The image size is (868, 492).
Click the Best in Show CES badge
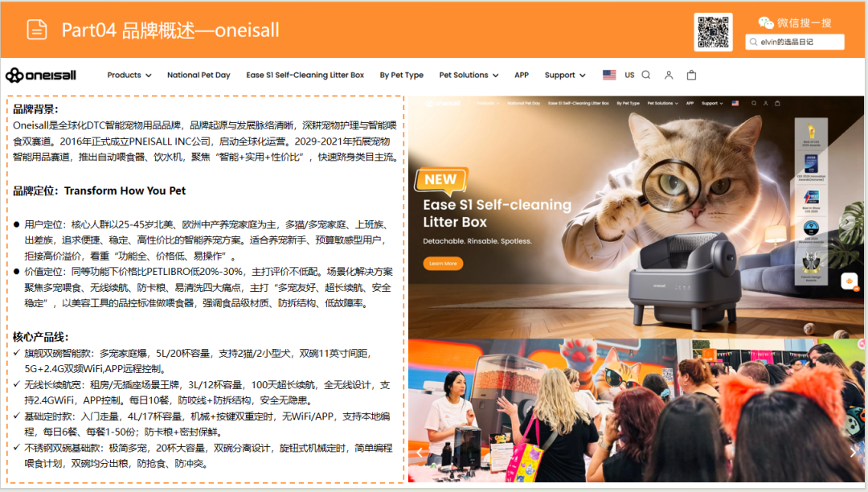(811, 200)
